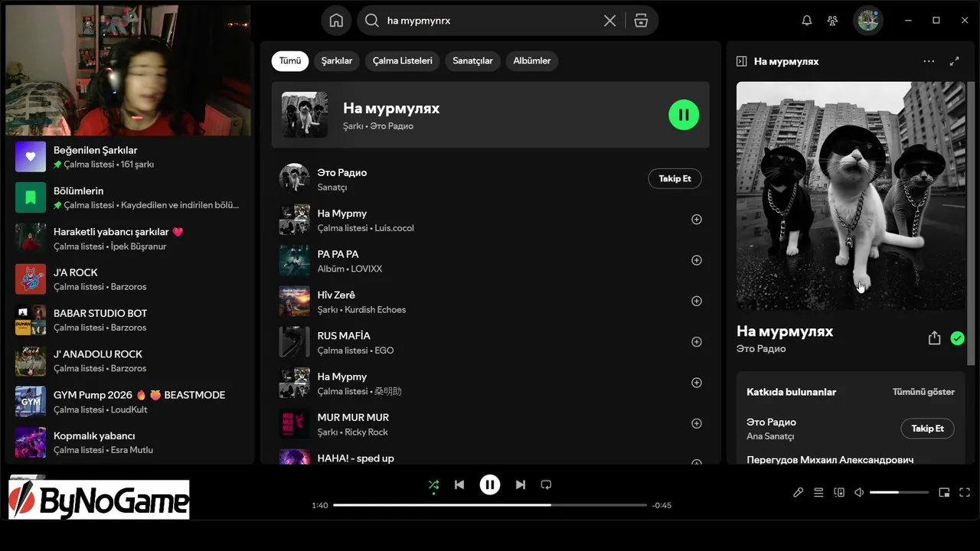The width and height of the screenshot is (980, 551).
Task: Open the miniplayer
Action: [944, 493]
